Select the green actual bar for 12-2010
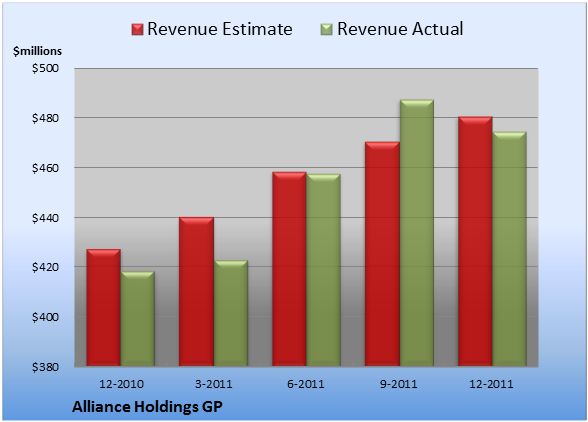Image resolution: width=588 pixels, height=422 pixels. (x=138, y=318)
